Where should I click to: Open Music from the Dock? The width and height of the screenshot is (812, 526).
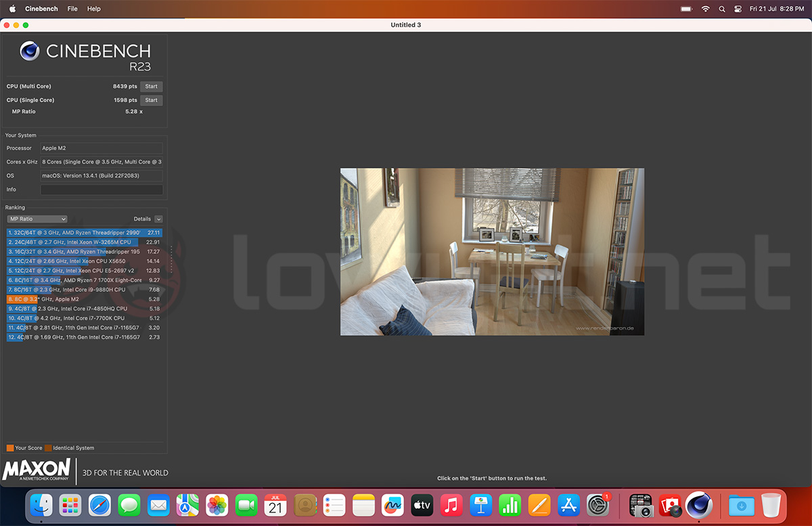(x=451, y=505)
